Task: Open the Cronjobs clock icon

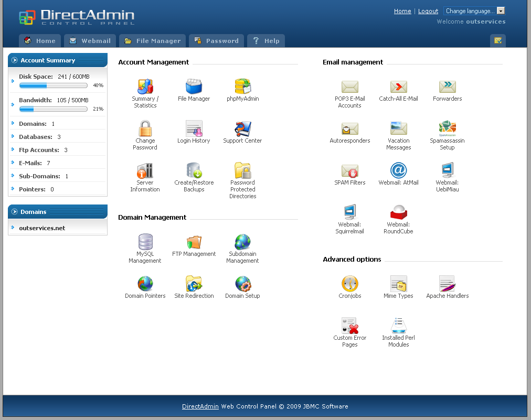Action: point(350,284)
